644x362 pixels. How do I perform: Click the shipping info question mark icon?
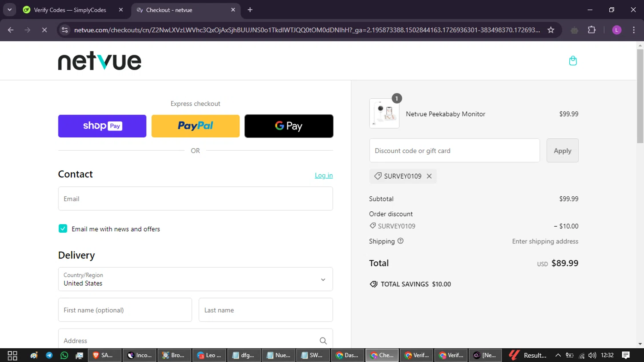tap(401, 241)
